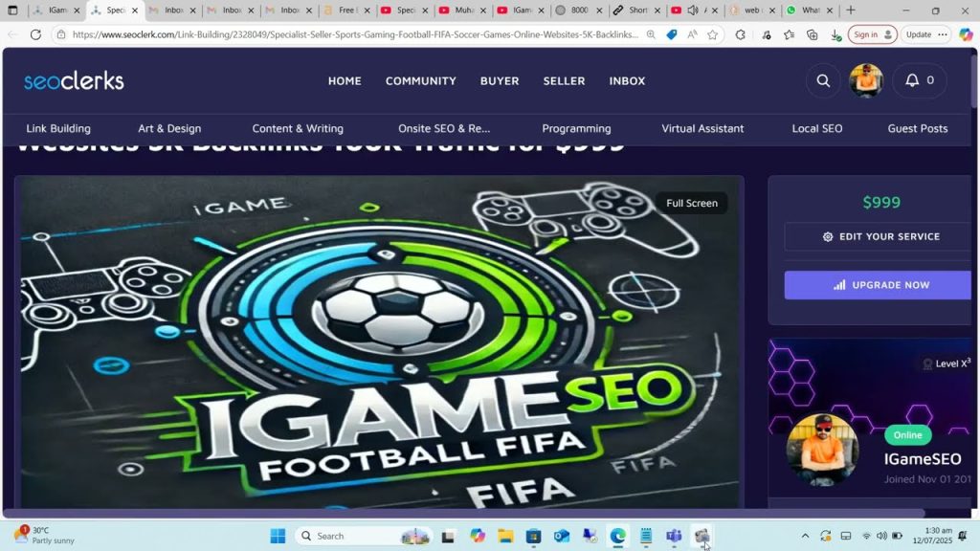Open the INBOX menu item
Viewport: 980px width, 551px height.
point(627,80)
